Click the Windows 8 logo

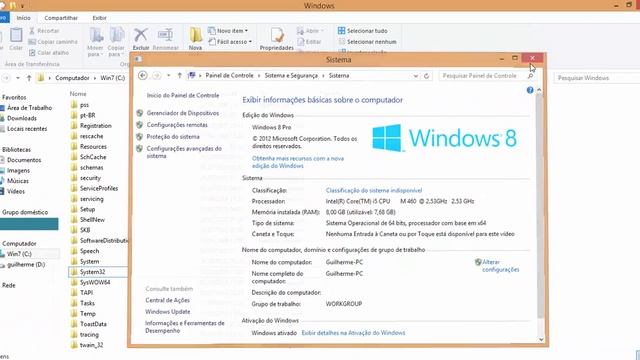pyautogui.click(x=445, y=138)
